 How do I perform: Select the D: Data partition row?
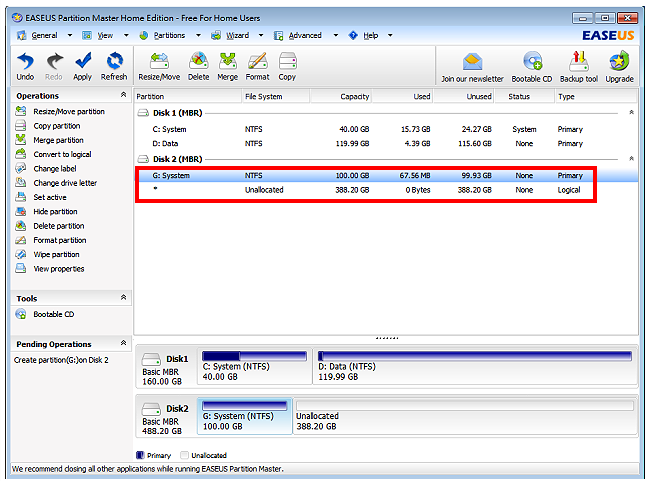pyautogui.click(x=386, y=143)
